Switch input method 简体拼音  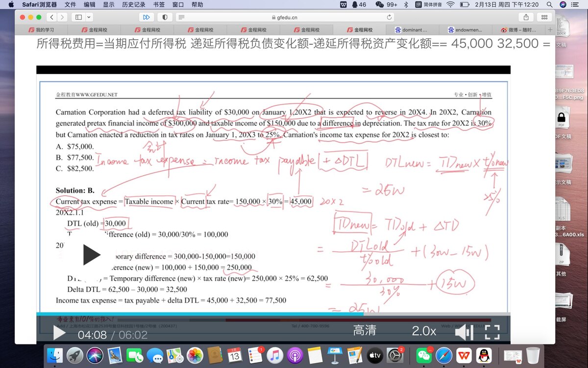click(428, 4)
